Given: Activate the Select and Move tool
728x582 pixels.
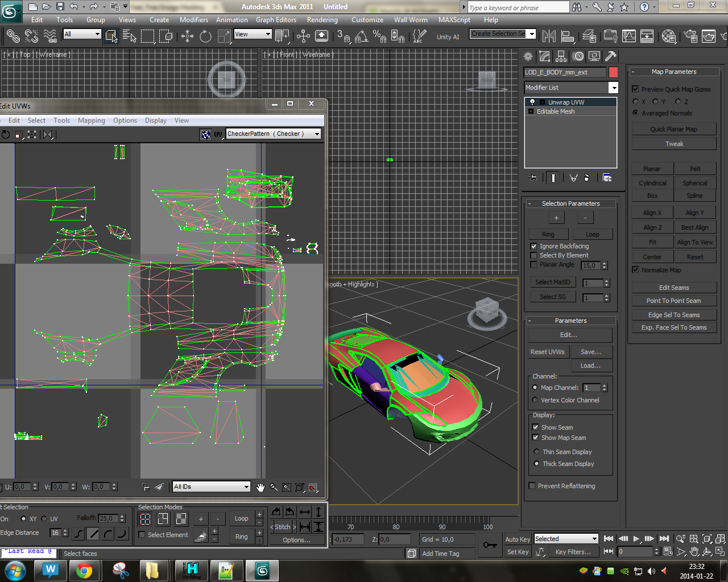Looking at the screenshot, I should 187,37.
